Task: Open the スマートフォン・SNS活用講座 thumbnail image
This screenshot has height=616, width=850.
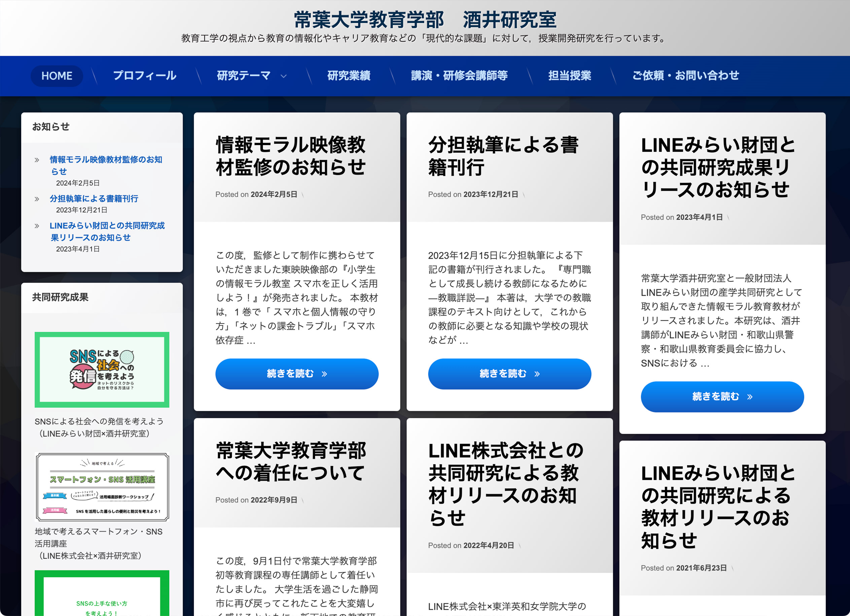Action: [x=102, y=487]
